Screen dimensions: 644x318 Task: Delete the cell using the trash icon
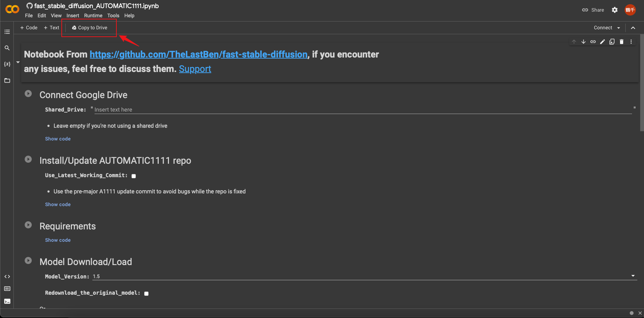pos(621,42)
